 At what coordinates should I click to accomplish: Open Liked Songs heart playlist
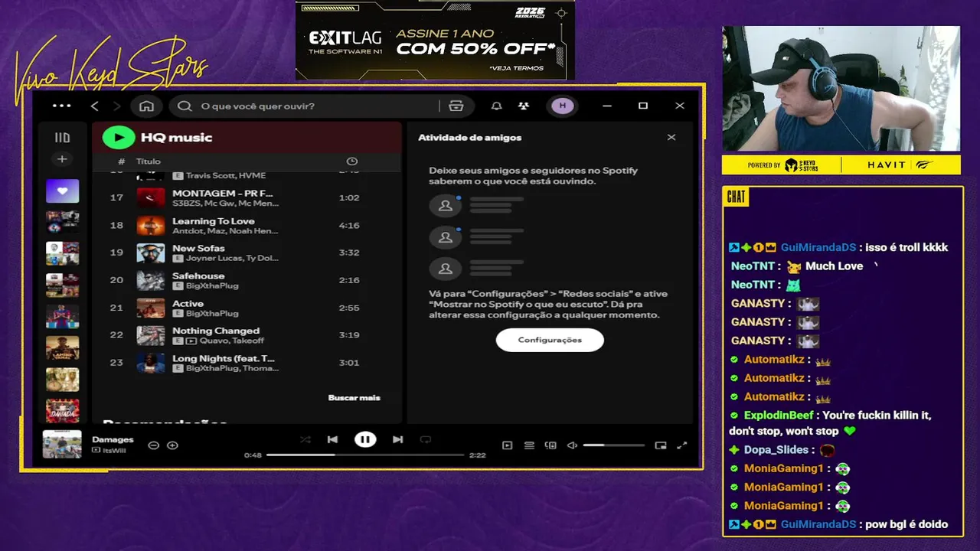pos(62,191)
